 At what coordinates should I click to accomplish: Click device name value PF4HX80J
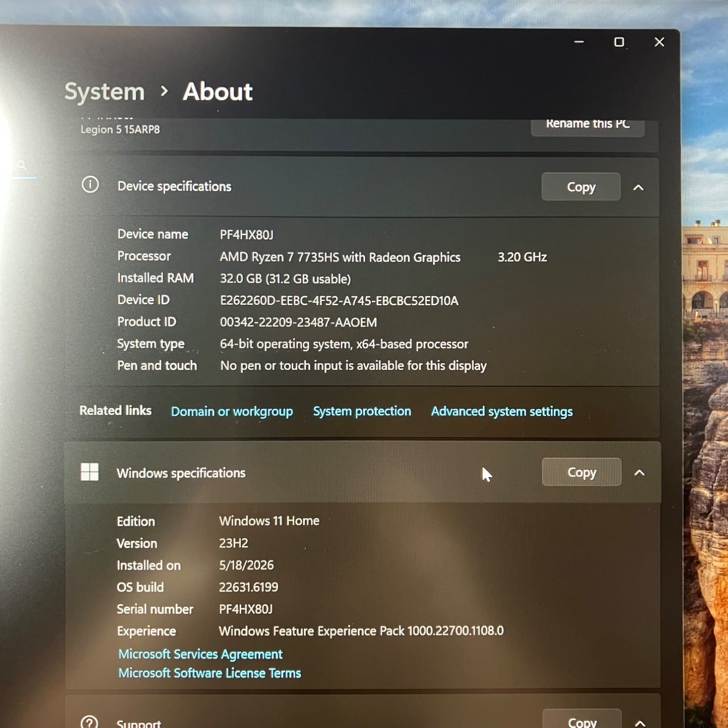247,235
